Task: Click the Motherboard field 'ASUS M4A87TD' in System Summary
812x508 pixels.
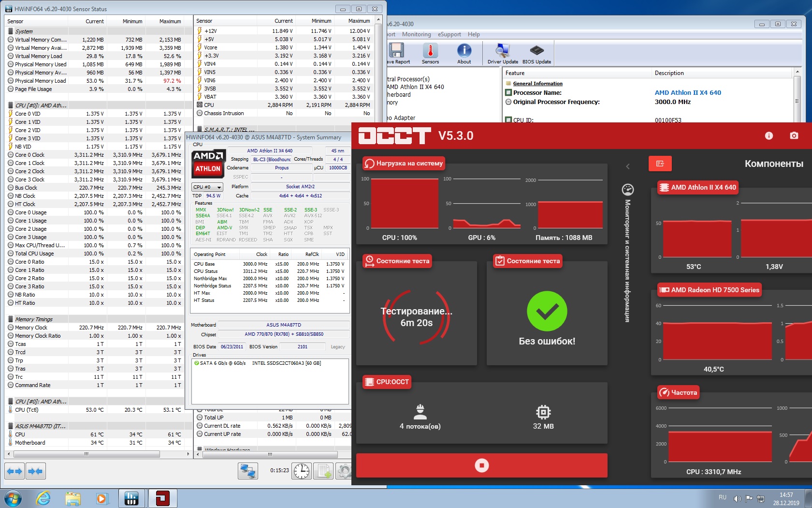Action: click(283, 325)
